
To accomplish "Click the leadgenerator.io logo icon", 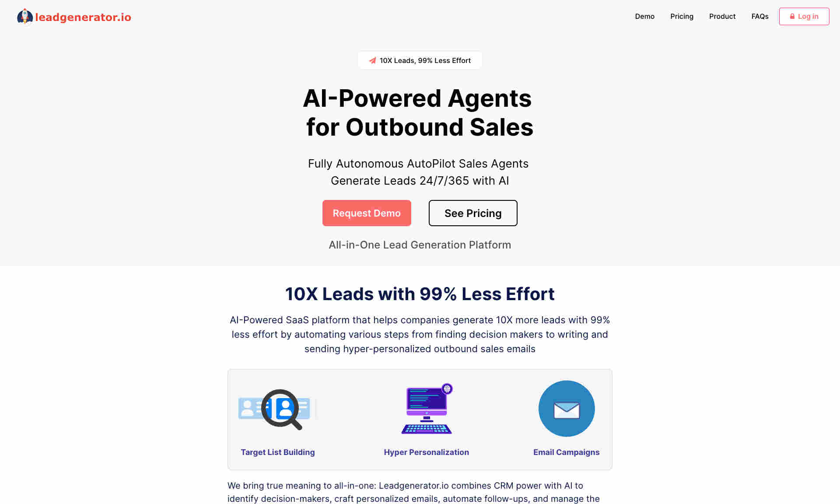I will click(24, 16).
